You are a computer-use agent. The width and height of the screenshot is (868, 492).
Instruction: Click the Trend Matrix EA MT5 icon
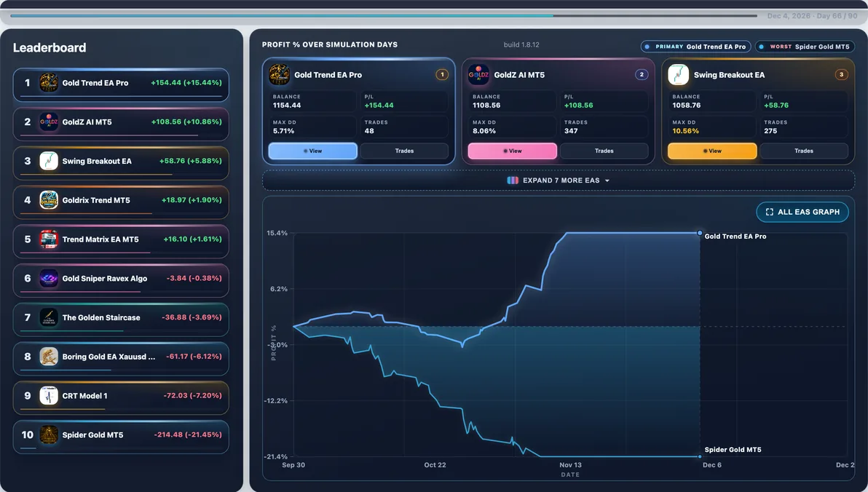(x=49, y=239)
